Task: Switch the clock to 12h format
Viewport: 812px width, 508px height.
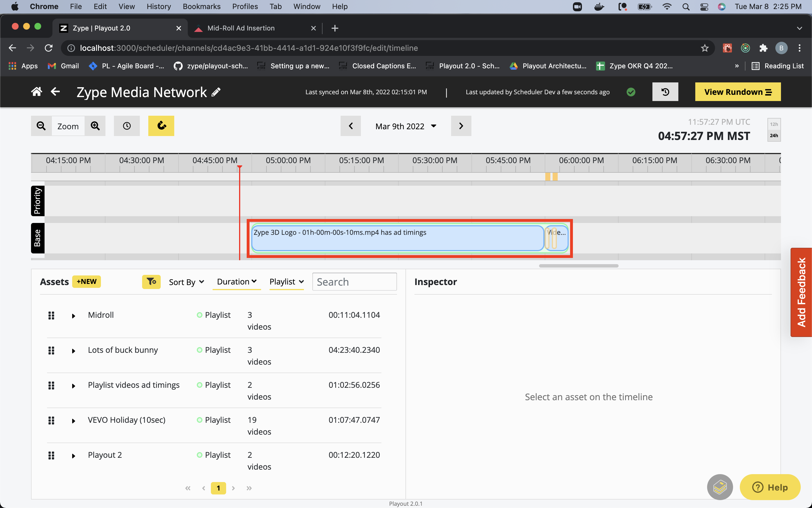Action: point(774,124)
